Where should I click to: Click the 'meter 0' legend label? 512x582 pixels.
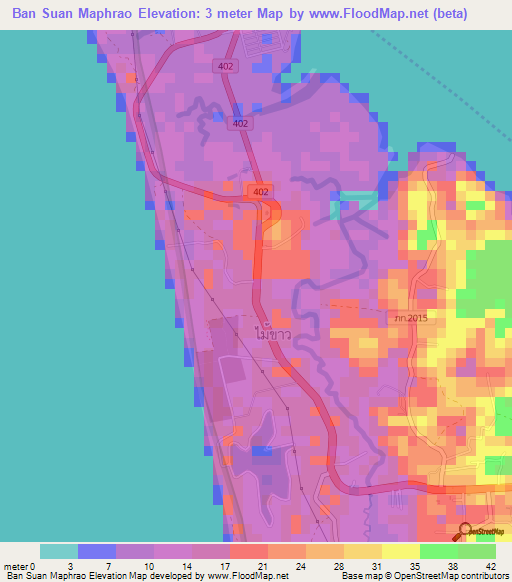click(x=19, y=566)
